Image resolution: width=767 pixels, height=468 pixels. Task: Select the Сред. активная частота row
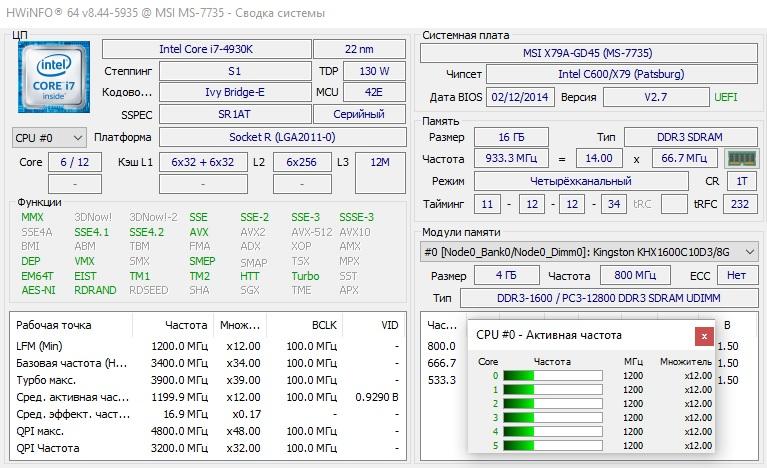pos(208,397)
